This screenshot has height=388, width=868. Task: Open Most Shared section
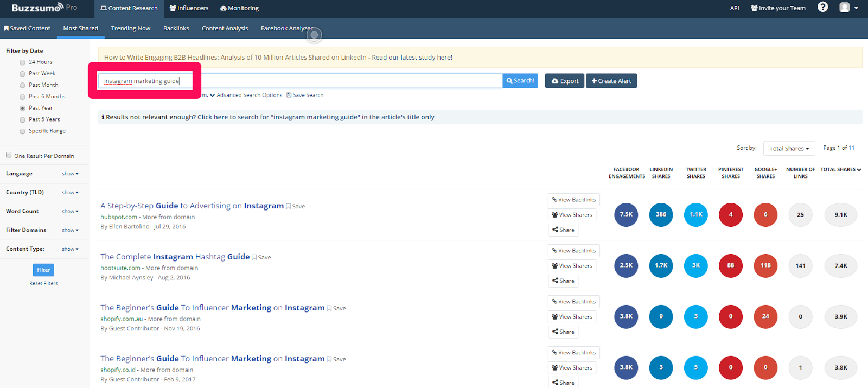pos(81,28)
